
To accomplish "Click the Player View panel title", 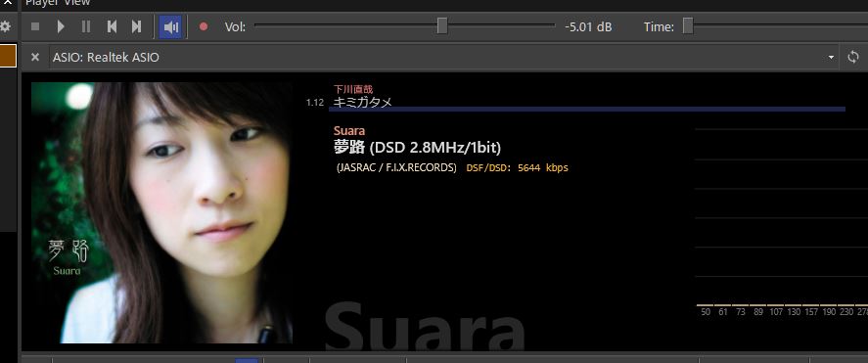I will click(x=58, y=3).
